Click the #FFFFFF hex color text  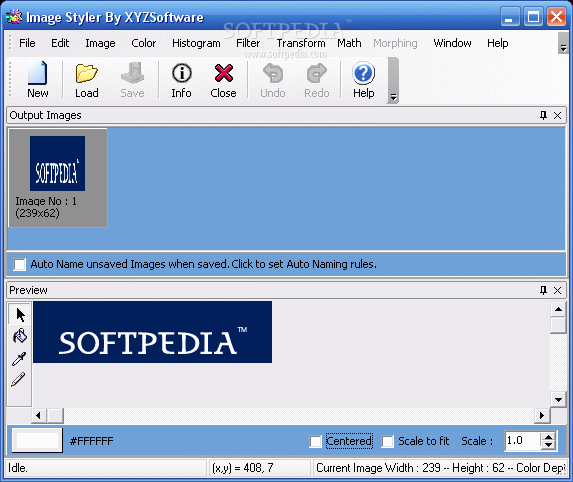(x=92, y=441)
